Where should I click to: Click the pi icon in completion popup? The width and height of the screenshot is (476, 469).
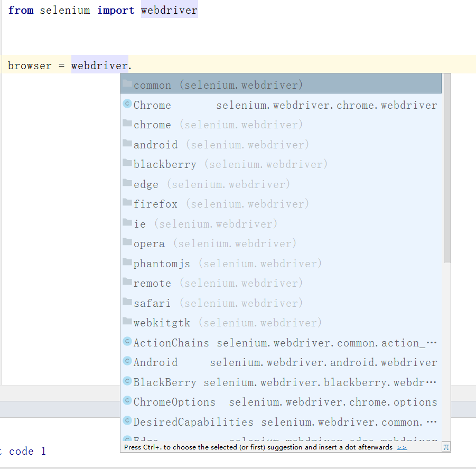446,447
